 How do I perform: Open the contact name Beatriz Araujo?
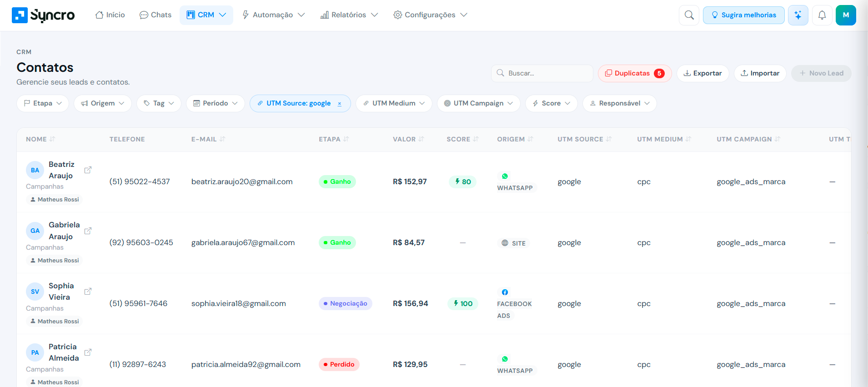coord(61,170)
